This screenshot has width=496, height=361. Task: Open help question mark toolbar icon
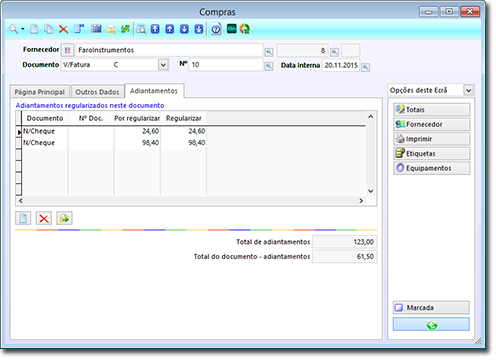pos(216,29)
